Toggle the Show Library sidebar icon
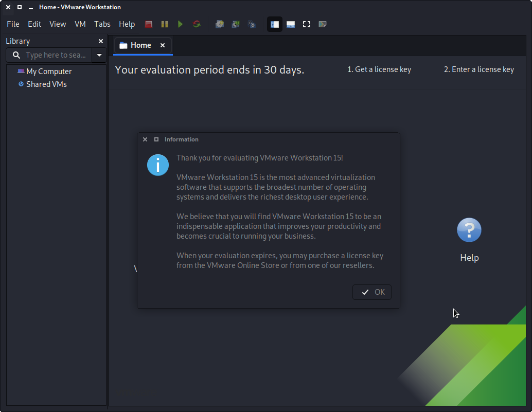 tap(275, 24)
